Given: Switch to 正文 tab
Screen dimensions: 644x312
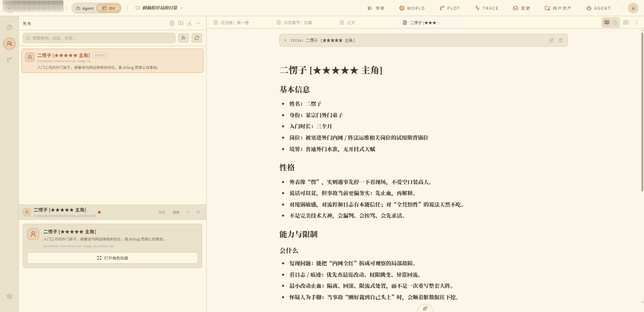Looking at the screenshot, I should pyautogui.click(x=347, y=23).
